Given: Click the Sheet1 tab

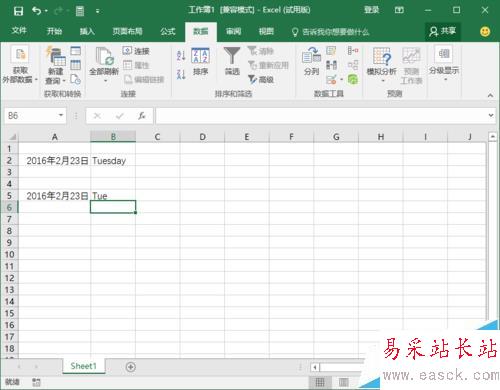Looking at the screenshot, I should pyautogui.click(x=83, y=366).
